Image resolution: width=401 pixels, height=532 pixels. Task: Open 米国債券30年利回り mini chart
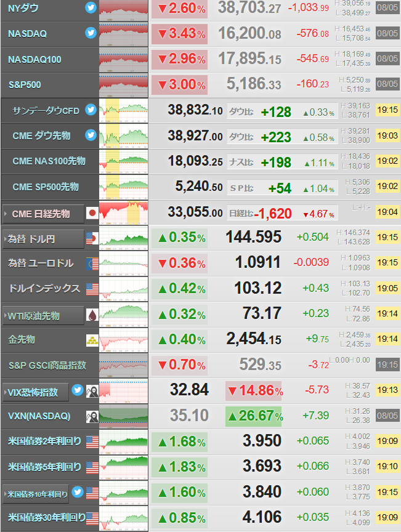[124, 518]
